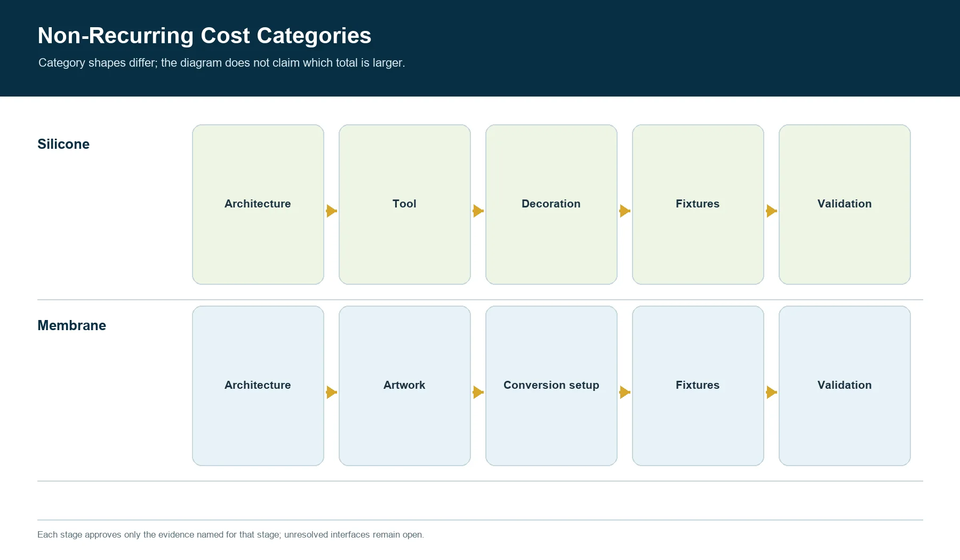The height and width of the screenshot is (560, 960).
Task: Click the arrow between Tool and Decoration
Action: click(478, 211)
